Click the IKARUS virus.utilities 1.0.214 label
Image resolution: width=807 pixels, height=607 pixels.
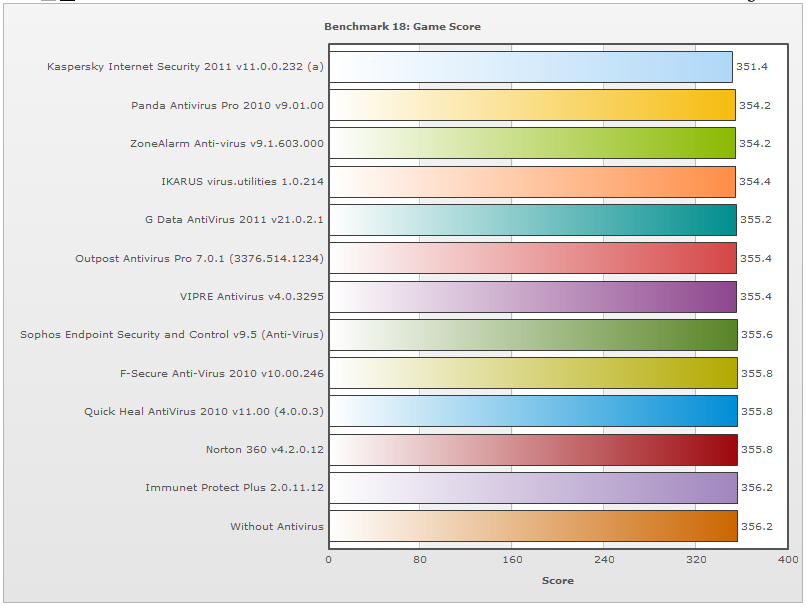[x=242, y=182]
